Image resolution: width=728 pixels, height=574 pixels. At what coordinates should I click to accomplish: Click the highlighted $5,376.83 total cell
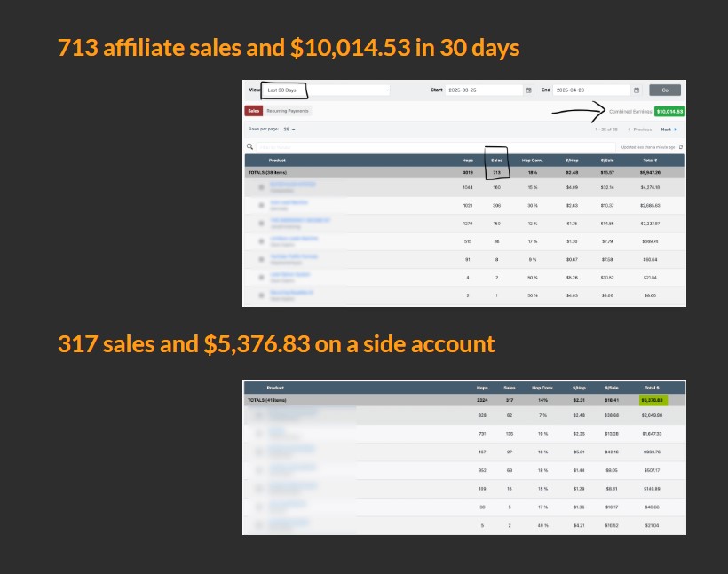[x=653, y=400]
